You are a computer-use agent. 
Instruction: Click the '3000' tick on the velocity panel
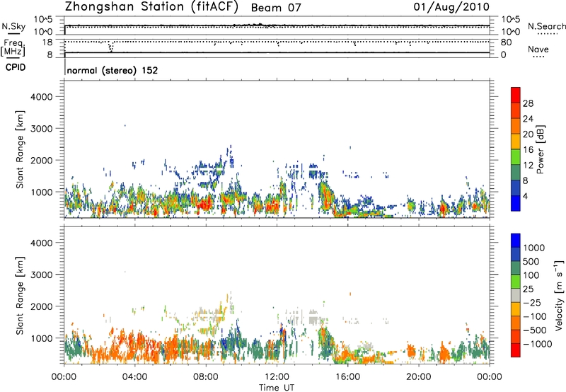pos(42,275)
